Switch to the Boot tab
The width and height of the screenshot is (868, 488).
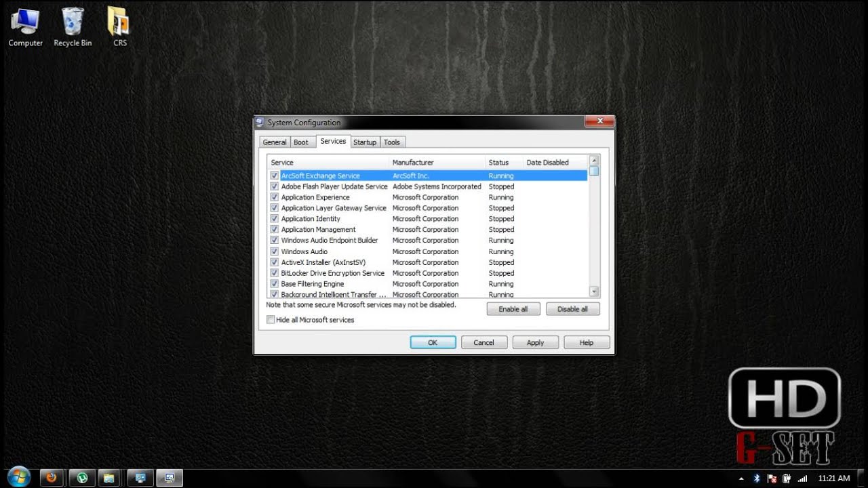(x=301, y=142)
